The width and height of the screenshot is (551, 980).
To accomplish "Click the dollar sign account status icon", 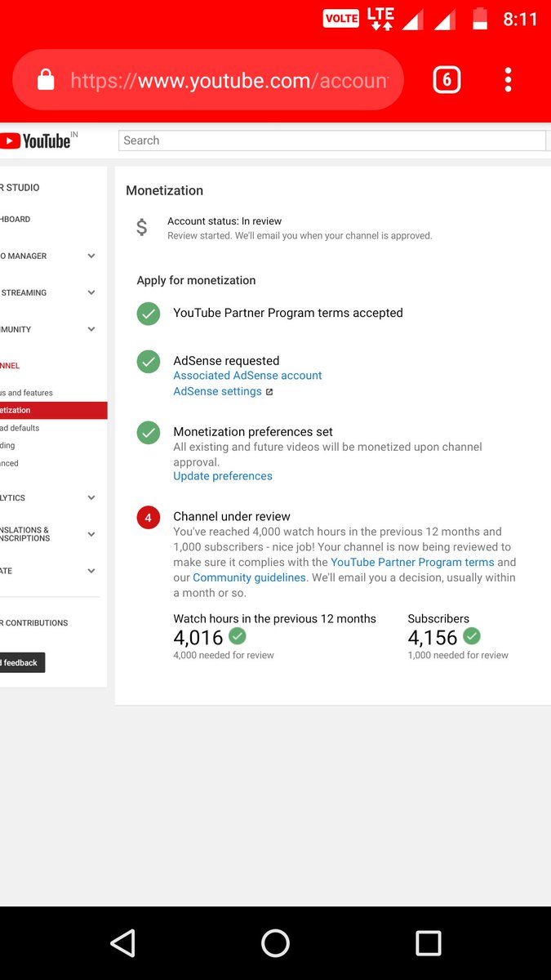I will 142,228.
